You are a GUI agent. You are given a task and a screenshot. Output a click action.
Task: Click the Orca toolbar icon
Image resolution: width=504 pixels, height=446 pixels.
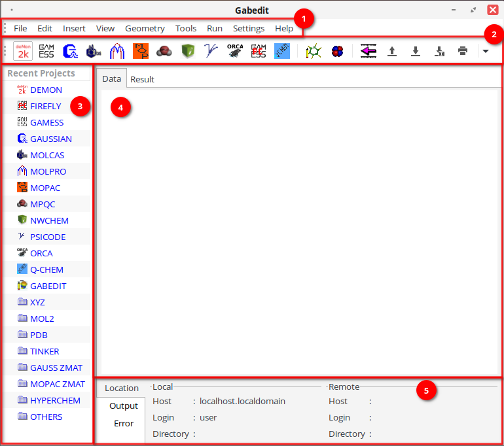pos(235,51)
